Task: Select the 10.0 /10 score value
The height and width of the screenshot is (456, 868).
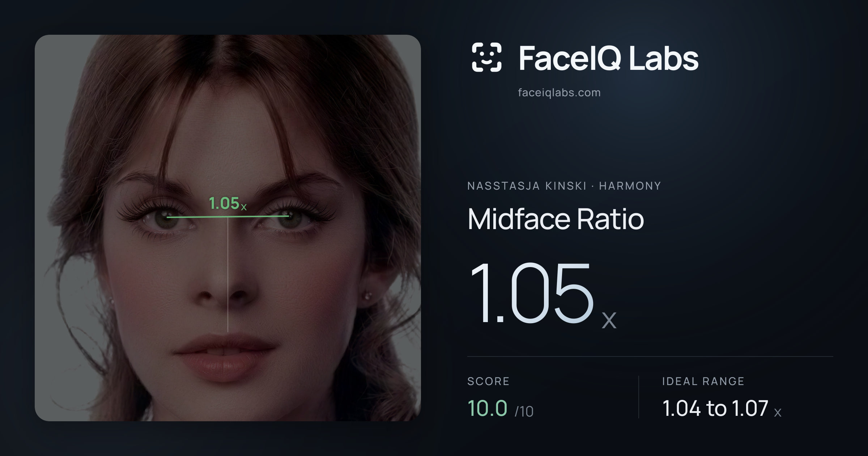Action: pyautogui.click(x=501, y=409)
